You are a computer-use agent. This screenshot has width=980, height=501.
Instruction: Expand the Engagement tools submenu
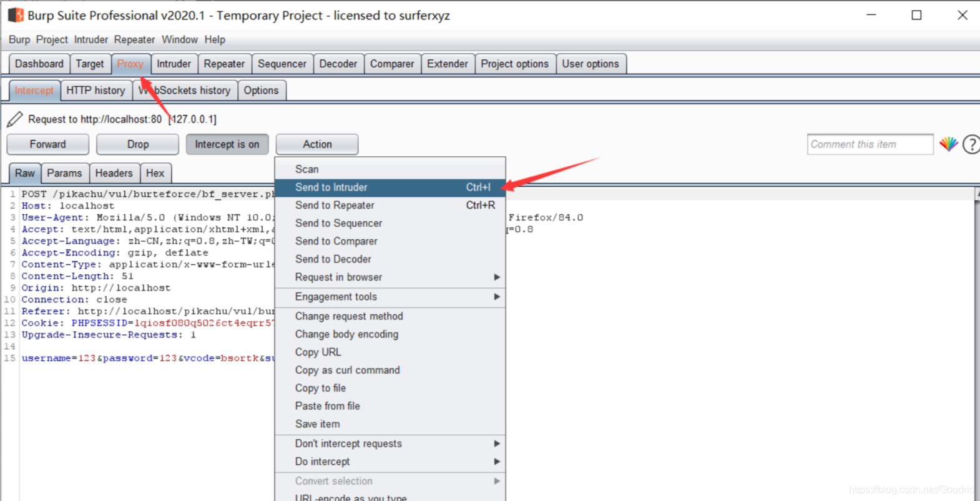coord(390,297)
